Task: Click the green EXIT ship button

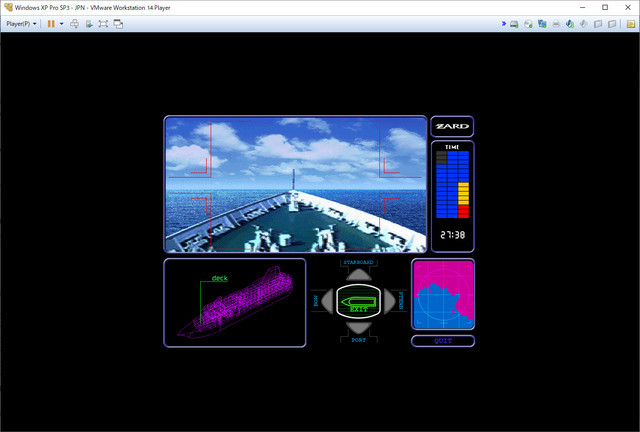Action: (x=358, y=301)
